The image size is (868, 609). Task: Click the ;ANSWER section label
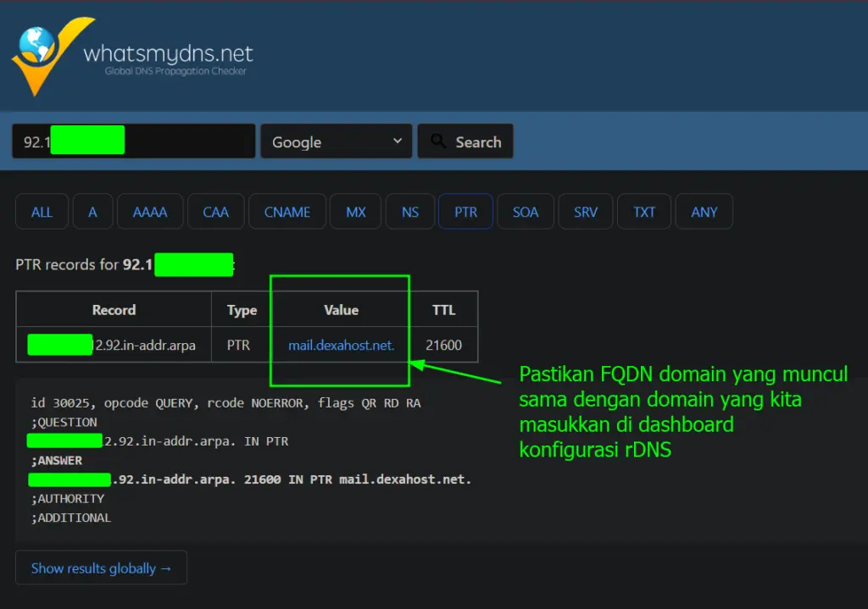[57, 460]
